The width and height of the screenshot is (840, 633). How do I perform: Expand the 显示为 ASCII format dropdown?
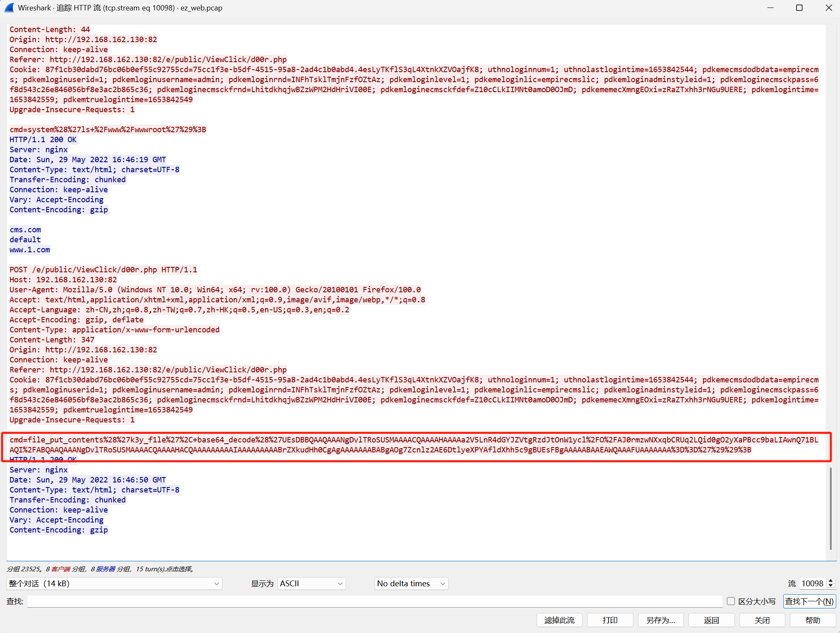pyautogui.click(x=311, y=583)
